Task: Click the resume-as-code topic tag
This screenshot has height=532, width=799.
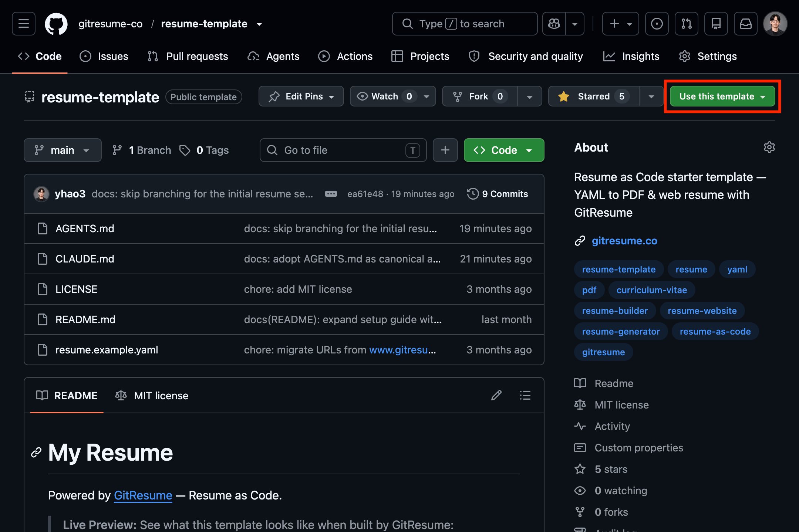Action: coord(715,331)
